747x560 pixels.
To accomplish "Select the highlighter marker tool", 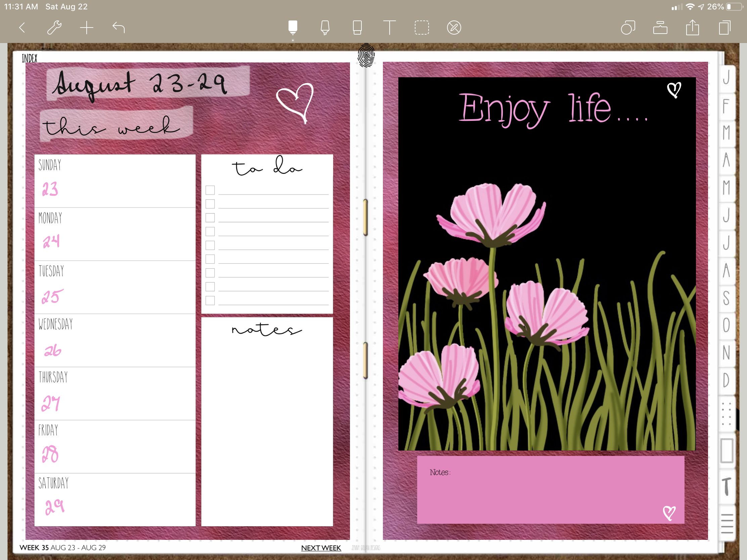I will [x=325, y=27].
